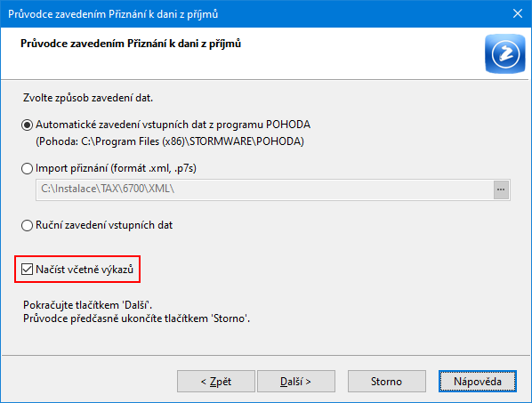Go back with the Zpět button
Viewport: 532px width, 403px height.
coord(216,382)
